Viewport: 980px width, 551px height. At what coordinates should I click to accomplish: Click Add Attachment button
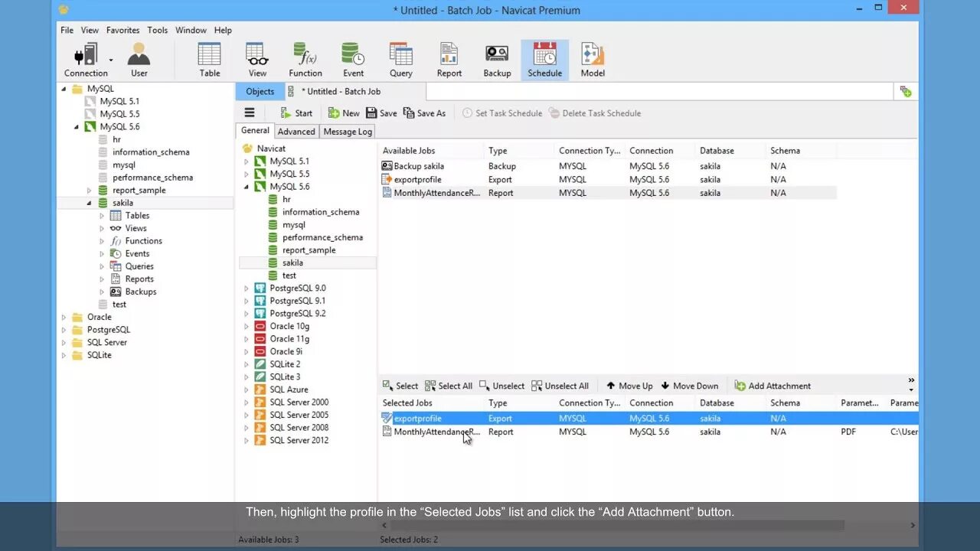coord(773,386)
